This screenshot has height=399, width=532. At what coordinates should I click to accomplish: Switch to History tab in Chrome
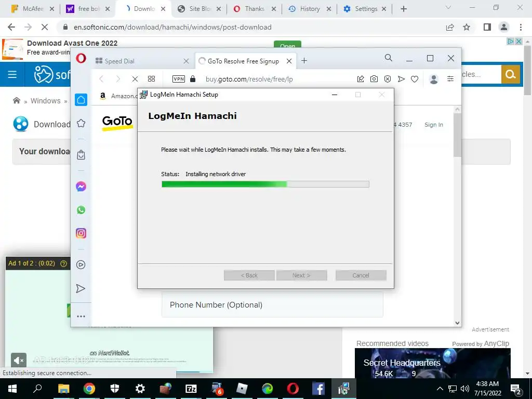pyautogui.click(x=310, y=9)
